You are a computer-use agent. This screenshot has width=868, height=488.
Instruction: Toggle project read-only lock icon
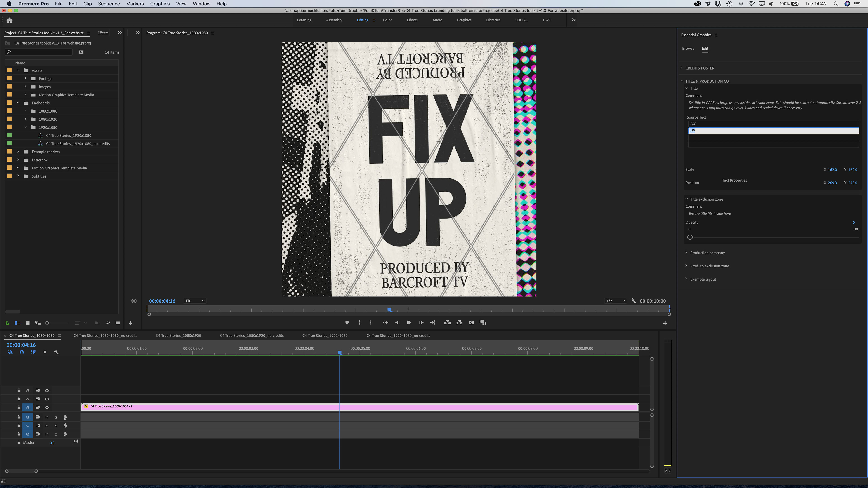7,323
